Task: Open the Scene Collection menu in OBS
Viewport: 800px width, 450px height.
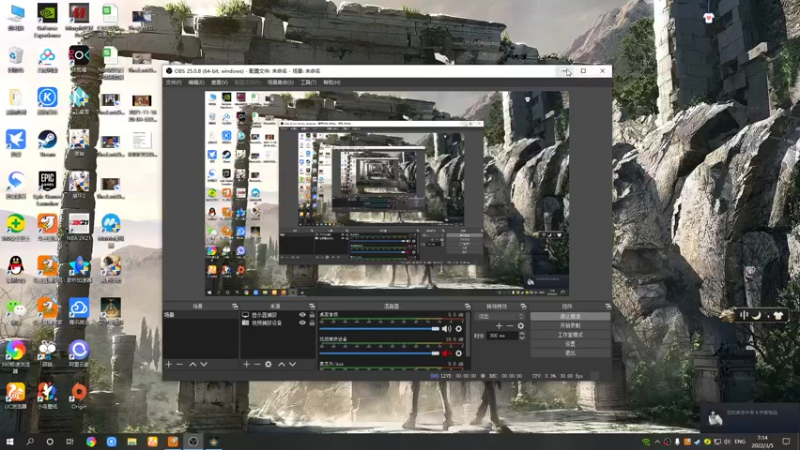Action: point(280,82)
